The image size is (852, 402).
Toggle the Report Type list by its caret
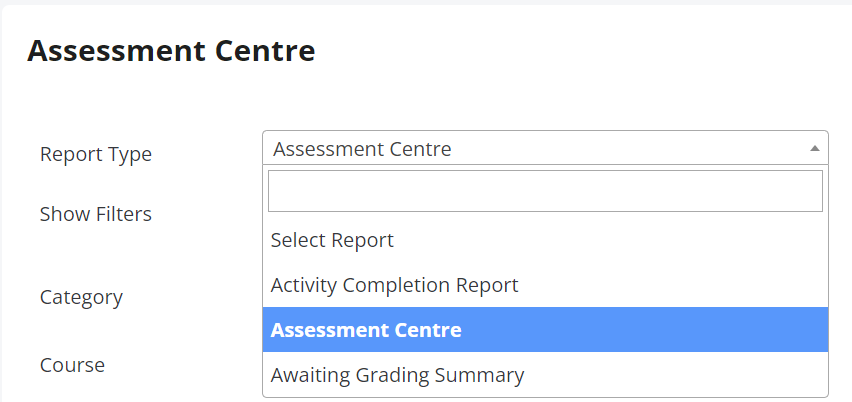[x=814, y=148]
